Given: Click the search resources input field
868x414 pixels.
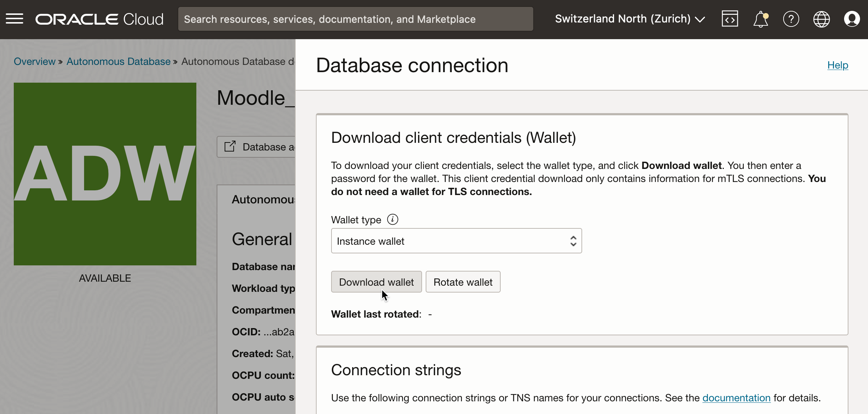Looking at the screenshot, I should tap(355, 20).
